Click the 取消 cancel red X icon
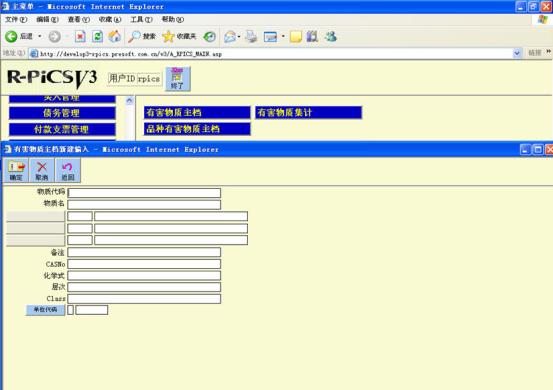Screen dimensions: 553x390 tap(42, 170)
